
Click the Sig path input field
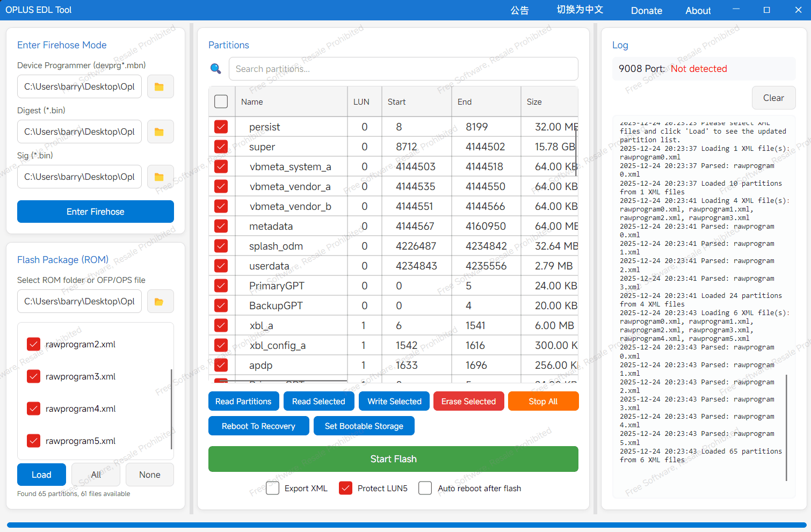pos(79,177)
